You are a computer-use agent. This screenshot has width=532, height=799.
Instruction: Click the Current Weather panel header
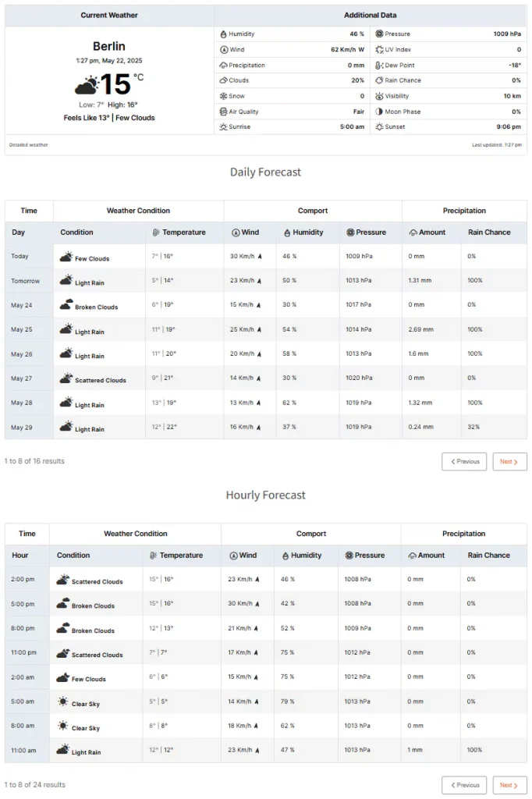tap(109, 16)
